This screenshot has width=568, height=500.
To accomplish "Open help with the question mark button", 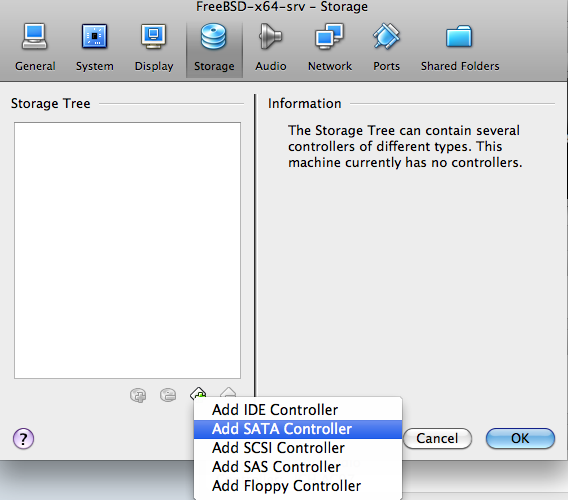I will 24,439.
